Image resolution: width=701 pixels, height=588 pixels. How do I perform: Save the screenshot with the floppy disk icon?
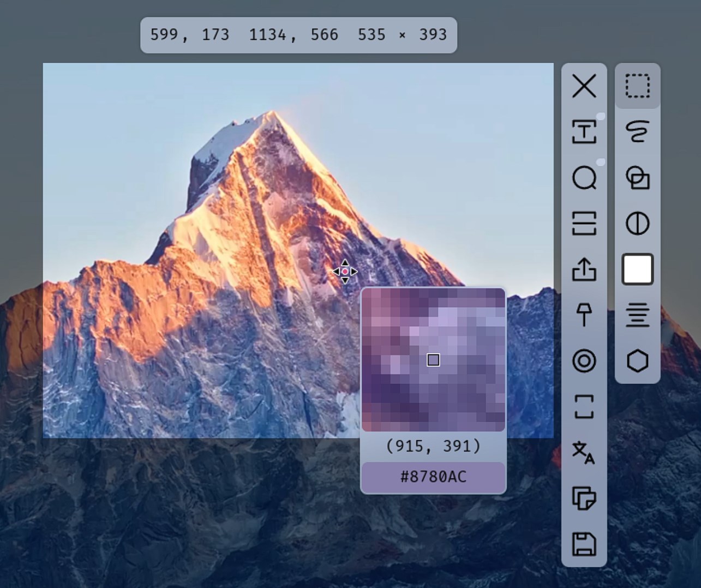click(x=584, y=544)
